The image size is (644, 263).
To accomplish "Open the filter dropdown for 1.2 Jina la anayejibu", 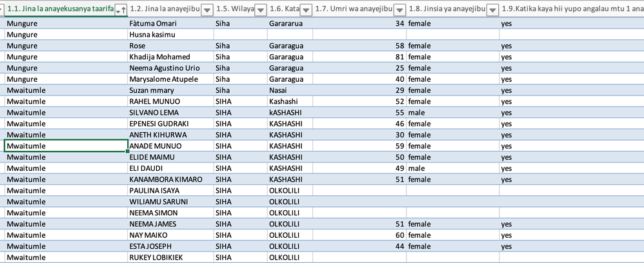I will click(x=207, y=10).
